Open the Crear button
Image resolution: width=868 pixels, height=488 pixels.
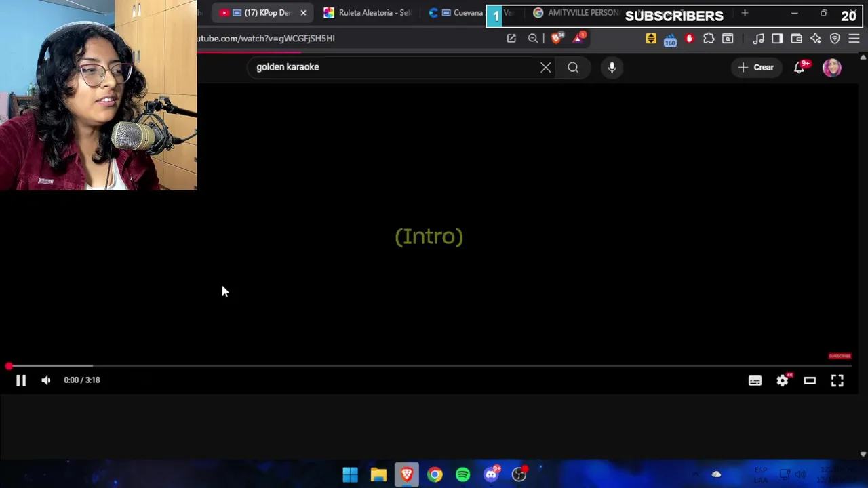(x=757, y=67)
